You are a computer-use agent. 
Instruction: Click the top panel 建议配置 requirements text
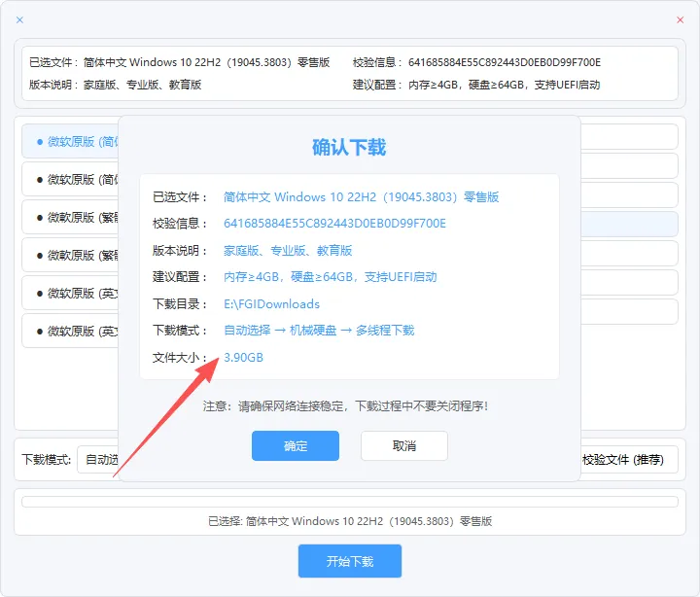(504, 85)
